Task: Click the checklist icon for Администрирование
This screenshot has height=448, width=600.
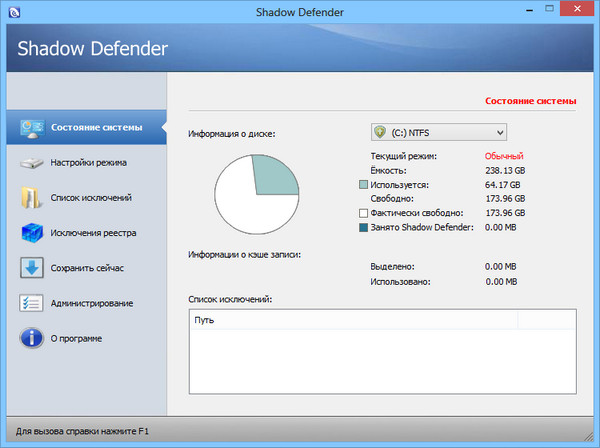Action: 30,303
